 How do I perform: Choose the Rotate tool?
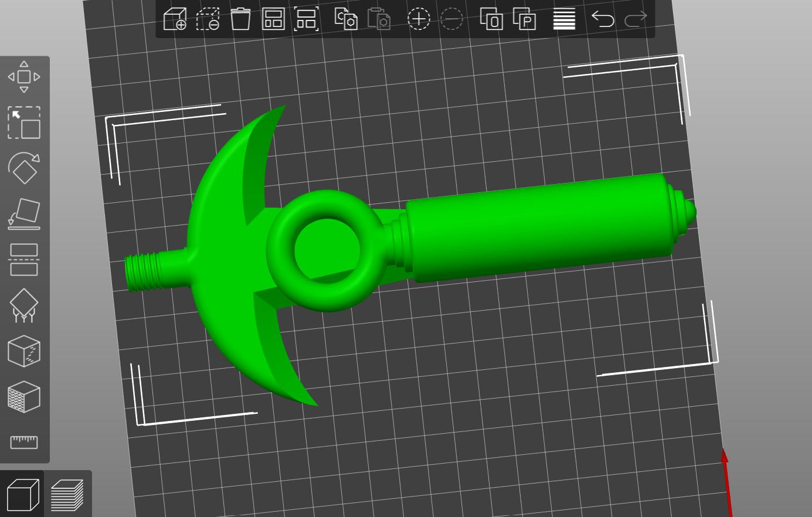coord(24,168)
